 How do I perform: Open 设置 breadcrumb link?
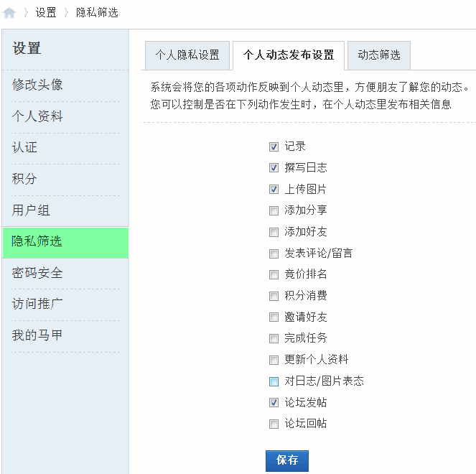click(x=46, y=13)
